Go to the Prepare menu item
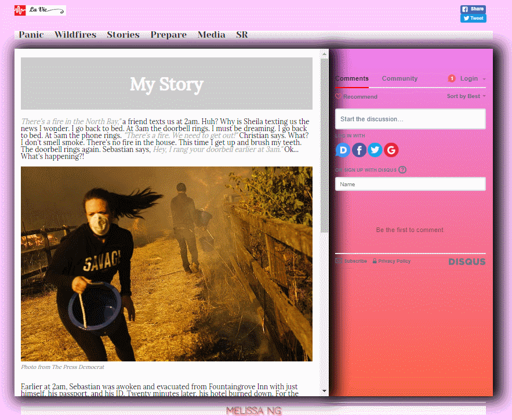The image size is (512, 420). point(168,35)
